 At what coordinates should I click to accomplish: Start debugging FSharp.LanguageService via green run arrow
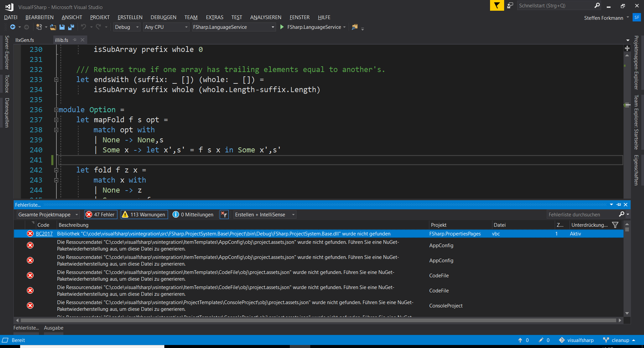(x=282, y=27)
